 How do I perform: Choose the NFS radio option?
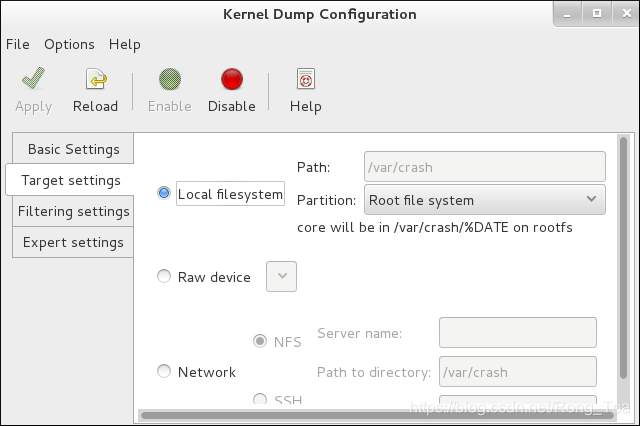coord(260,341)
